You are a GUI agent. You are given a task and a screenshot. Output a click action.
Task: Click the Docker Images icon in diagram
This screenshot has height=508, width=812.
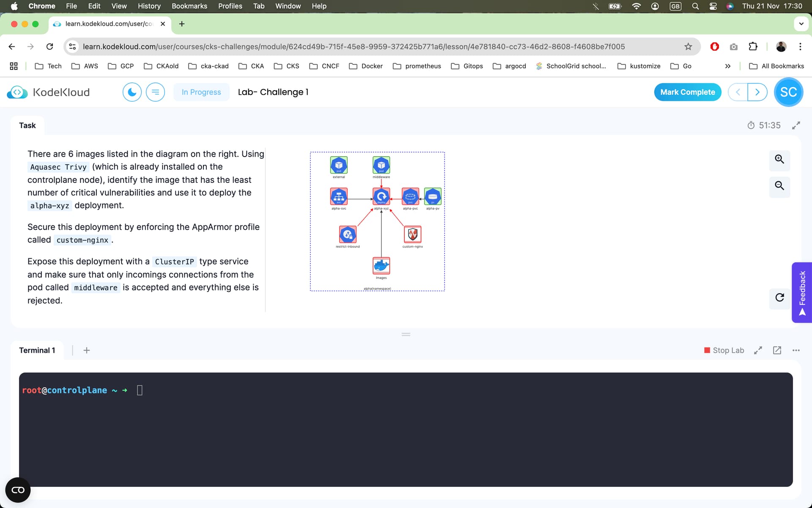(381, 265)
